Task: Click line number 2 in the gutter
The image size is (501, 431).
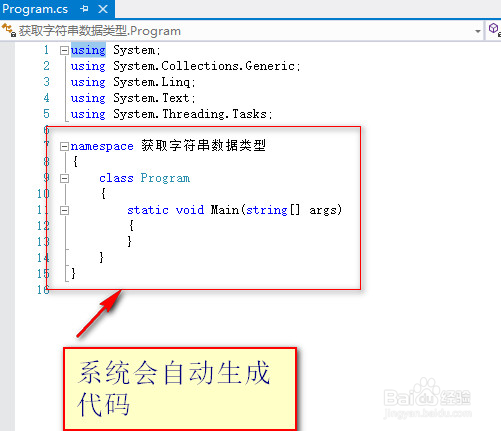Action: point(46,66)
